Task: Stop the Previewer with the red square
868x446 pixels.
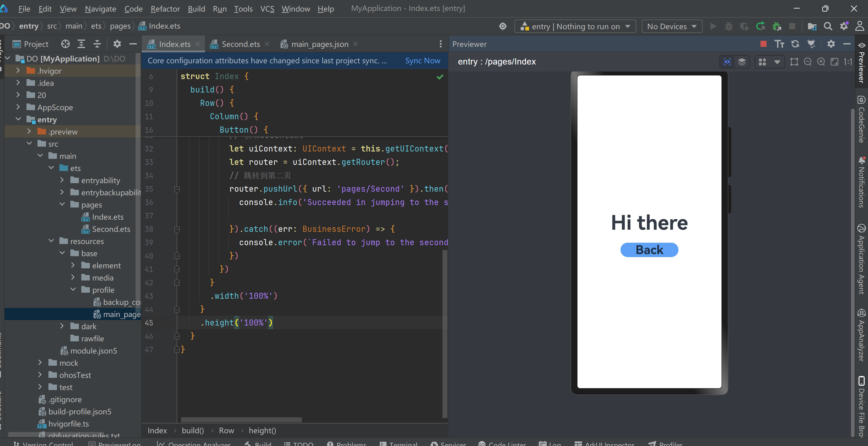Action: click(x=763, y=44)
